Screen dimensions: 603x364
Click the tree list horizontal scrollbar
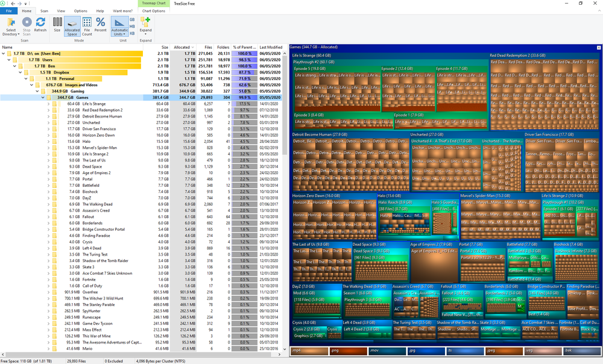[x=142, y=355]
